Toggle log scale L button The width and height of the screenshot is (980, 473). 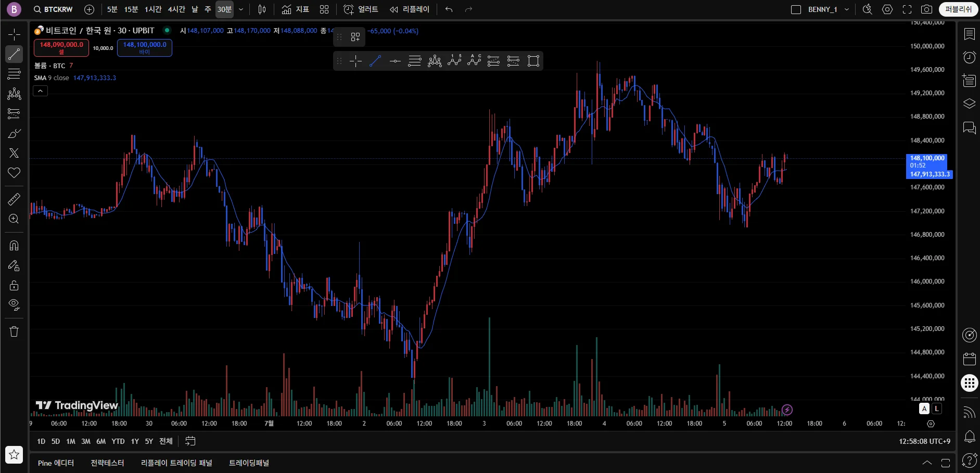point(937,408)
